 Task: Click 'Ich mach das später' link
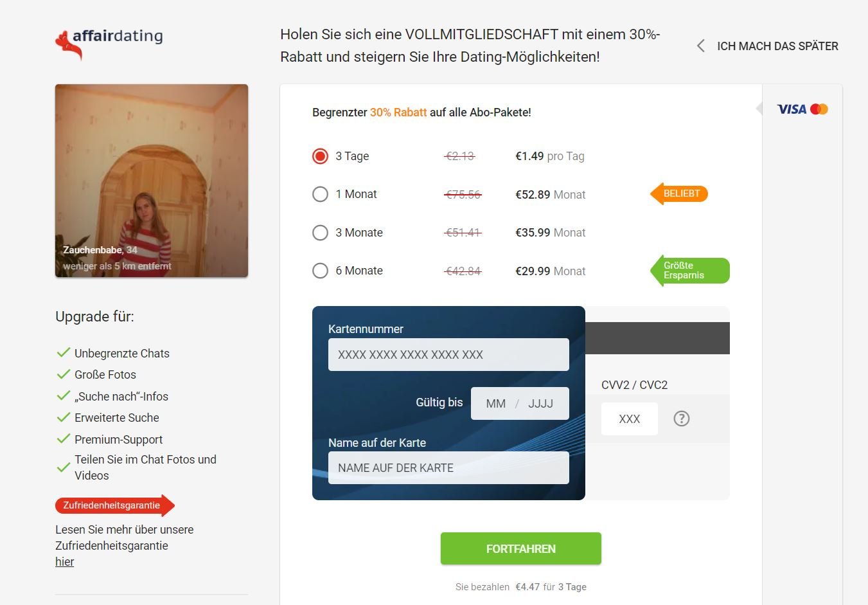pos(777,46)
